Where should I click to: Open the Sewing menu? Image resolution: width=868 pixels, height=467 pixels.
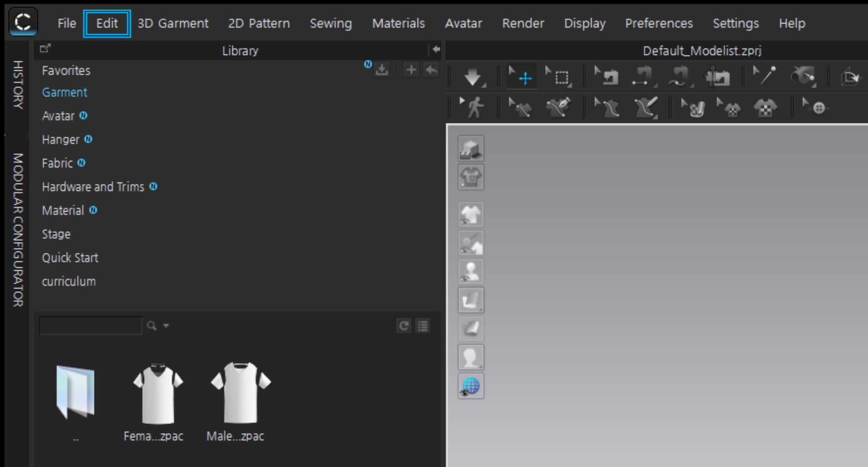[x=331, y=23]
